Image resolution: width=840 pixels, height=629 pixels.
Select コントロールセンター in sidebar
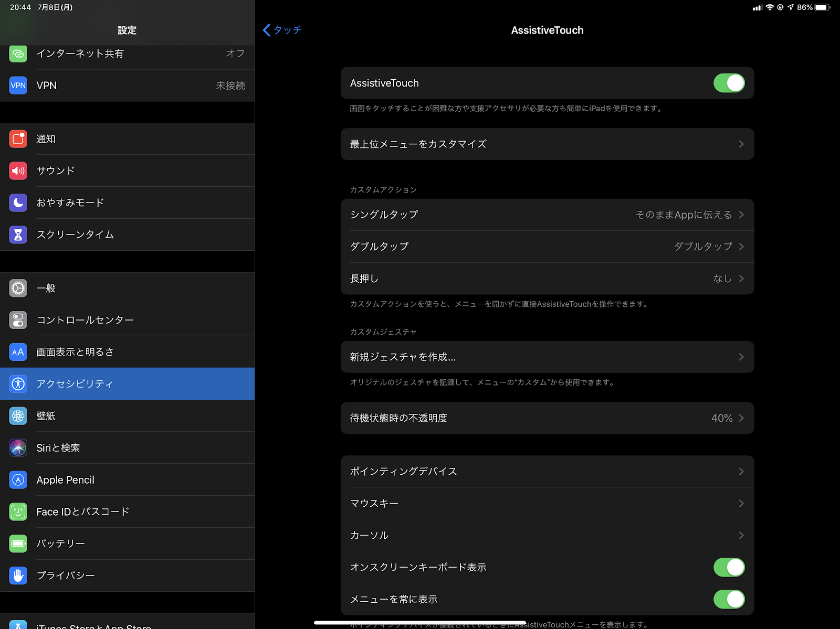coord(127,320)
